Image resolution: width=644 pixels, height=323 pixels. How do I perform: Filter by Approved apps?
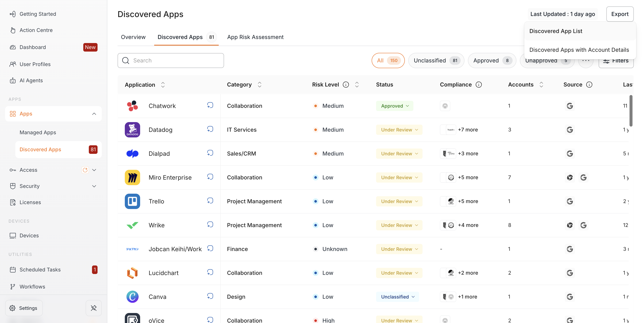(x=492, y=61)
